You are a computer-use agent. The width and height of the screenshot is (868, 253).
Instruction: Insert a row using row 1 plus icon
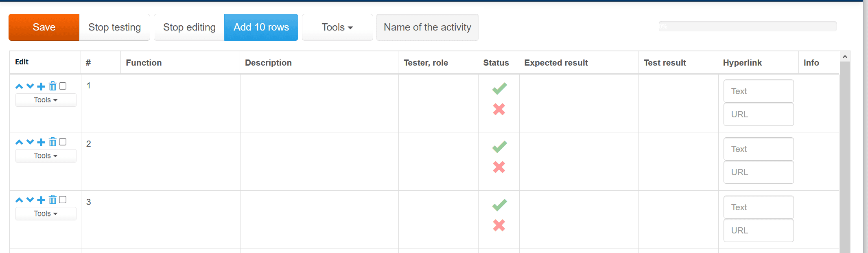point(41,86)
